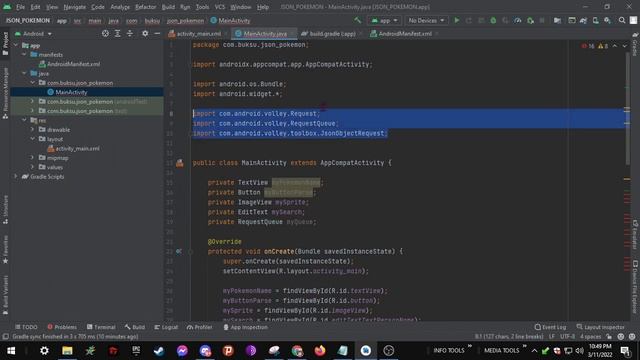Run the app with the green play button
The image size is (640, 360).
coord(457,20)
